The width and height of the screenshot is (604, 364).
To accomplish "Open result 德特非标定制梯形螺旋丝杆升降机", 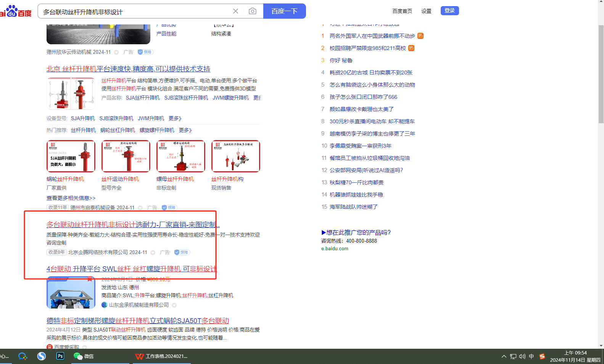I will pyautogui.click(x=138, y=321).
